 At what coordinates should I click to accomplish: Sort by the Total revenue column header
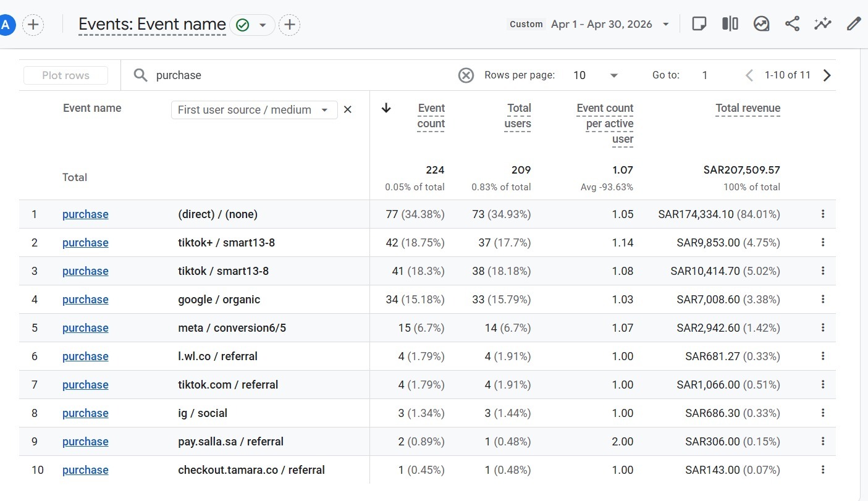coord(748,109)
